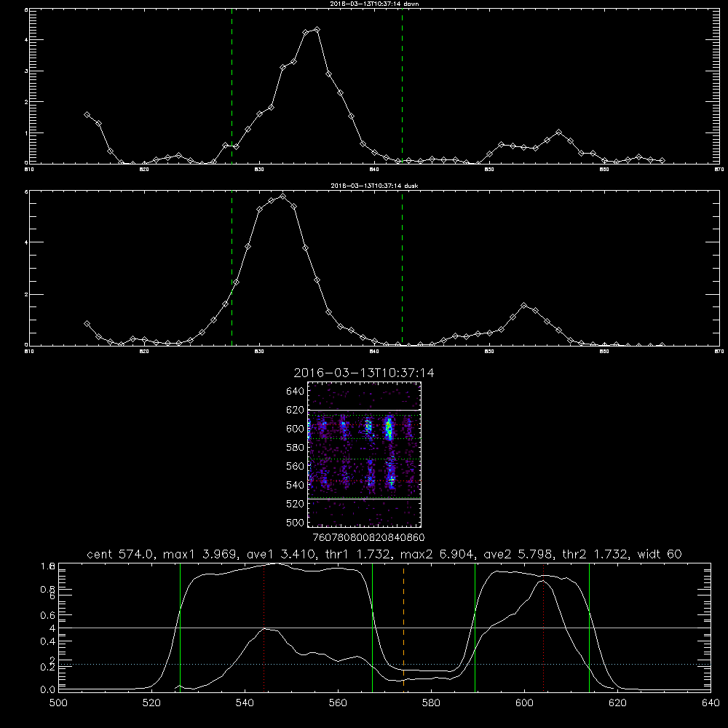The width and height of the screenshot is (728, 728).
Task: Click the white horizontal line at level 4 in bottom plot
Action: [384, 628]
